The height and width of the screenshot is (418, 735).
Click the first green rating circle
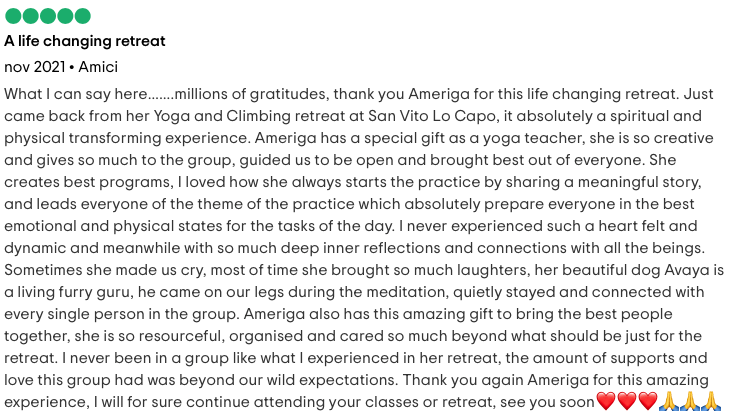pos(13,16)
